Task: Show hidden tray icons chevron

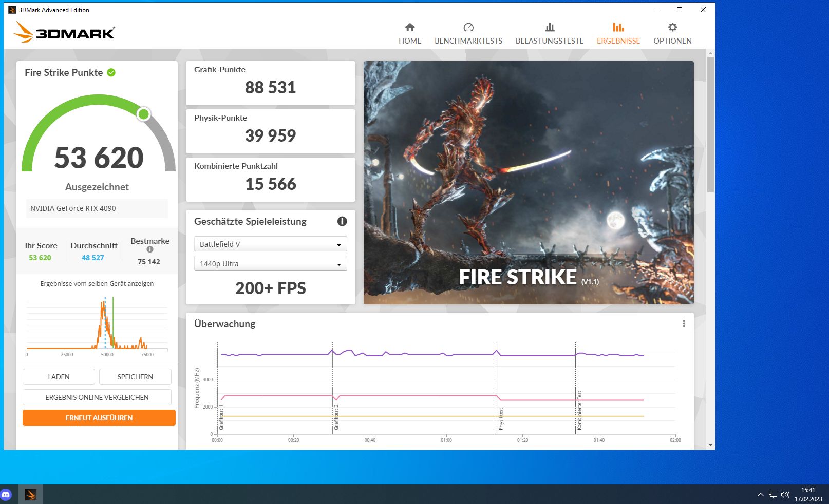Action: [761, 495]
